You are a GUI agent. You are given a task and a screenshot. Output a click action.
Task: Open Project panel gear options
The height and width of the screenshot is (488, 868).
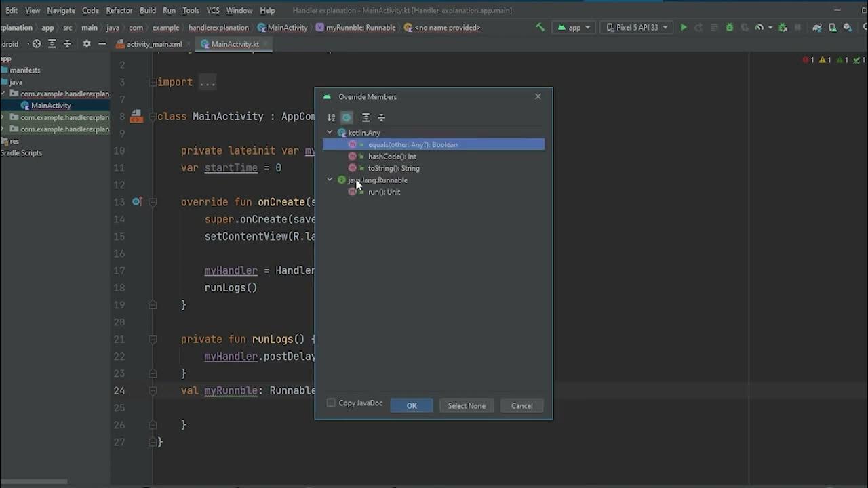[x=87, y=43]
